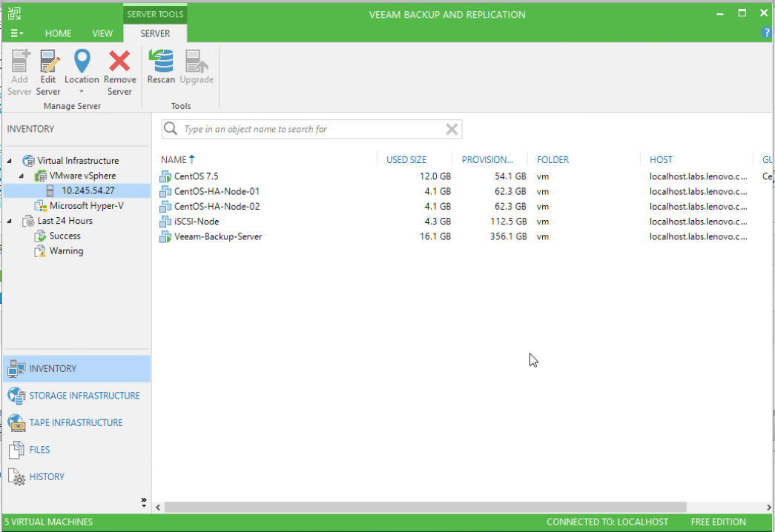Image resolution: width=775 pixels, height=532 pixels.
Task: Select Microsoft Hyper-V in the tree
Action: 87,205
